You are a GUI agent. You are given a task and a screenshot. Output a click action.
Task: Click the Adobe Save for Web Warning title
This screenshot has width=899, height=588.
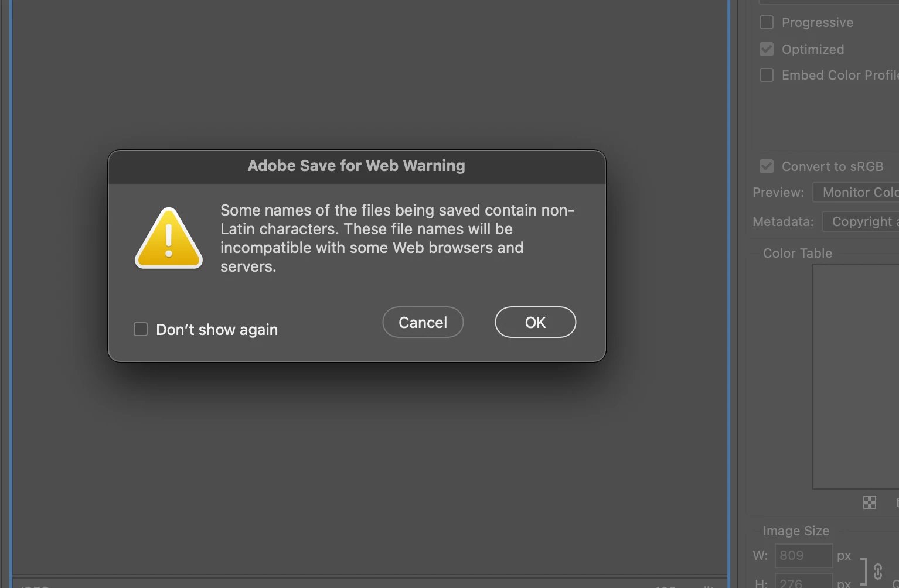click(356, 166)
